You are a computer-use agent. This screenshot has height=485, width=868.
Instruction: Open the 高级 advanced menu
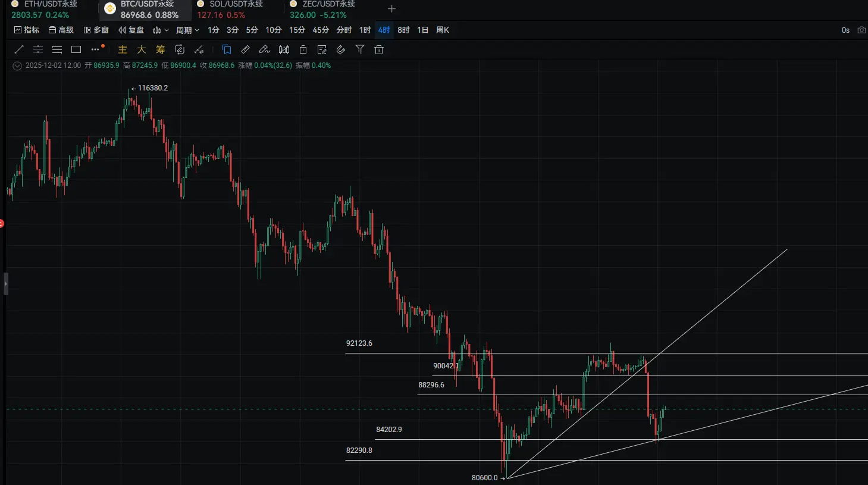(61, 30)
